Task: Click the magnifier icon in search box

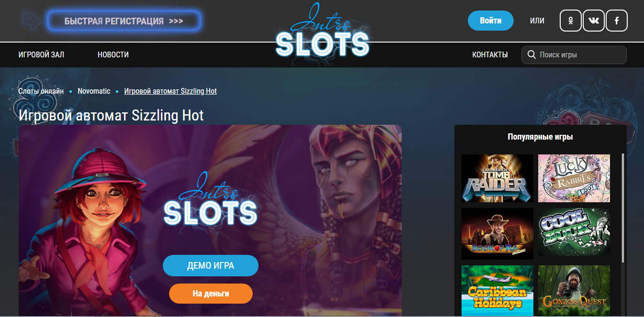Action: coord(531,55)
